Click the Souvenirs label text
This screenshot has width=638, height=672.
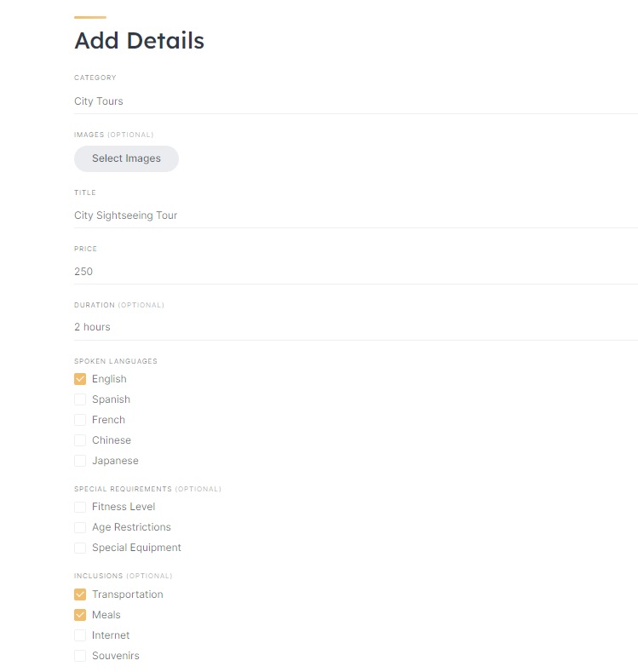click(x=115, y=656)
